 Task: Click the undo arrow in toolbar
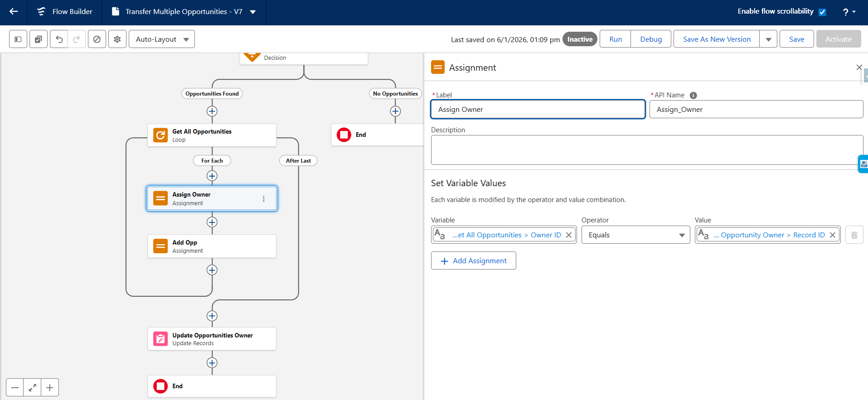[59, 39]
